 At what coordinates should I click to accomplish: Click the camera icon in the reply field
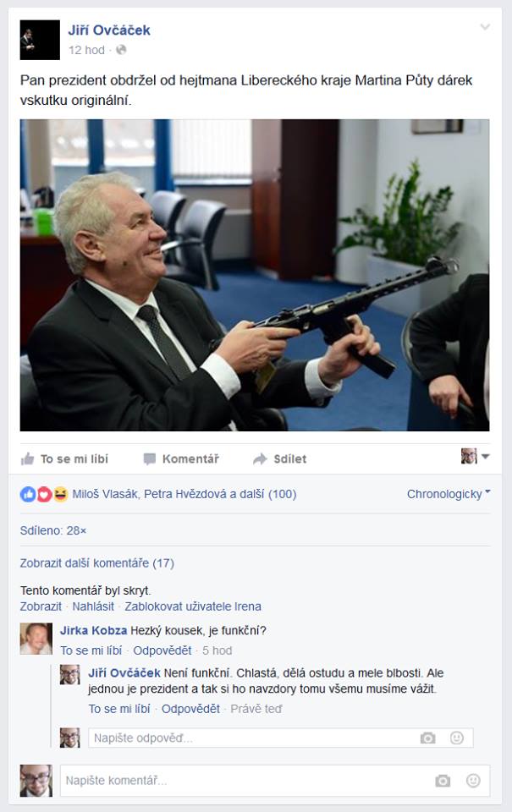pyautogui.click(x=427, y=738)
